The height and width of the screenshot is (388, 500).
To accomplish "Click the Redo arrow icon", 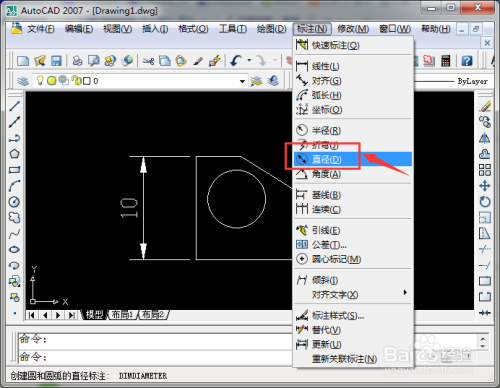I will (261, 61).
